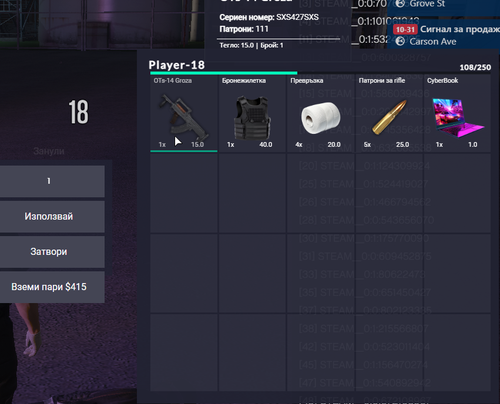The image size is (500, 404).
Task: Click the Бронежилетка item label
Action: coord(244,81)
